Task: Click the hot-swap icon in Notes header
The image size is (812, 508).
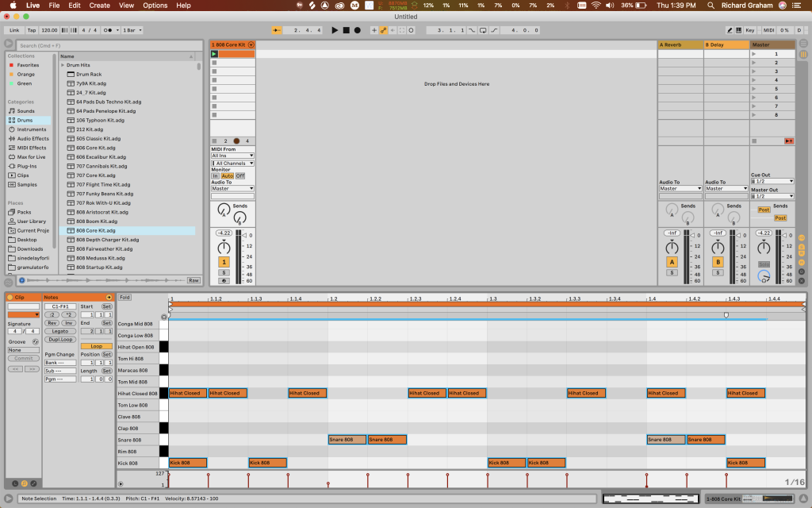Action: click(109, 297)
